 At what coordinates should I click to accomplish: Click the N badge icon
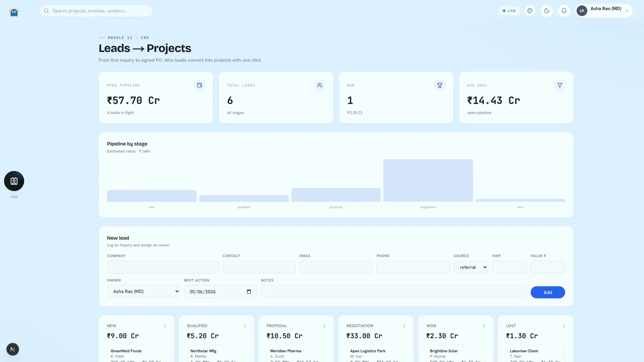(12, 349)
